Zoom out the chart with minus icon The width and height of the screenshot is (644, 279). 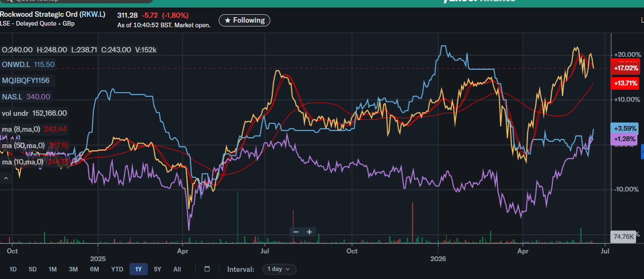(x=296, y=232)
